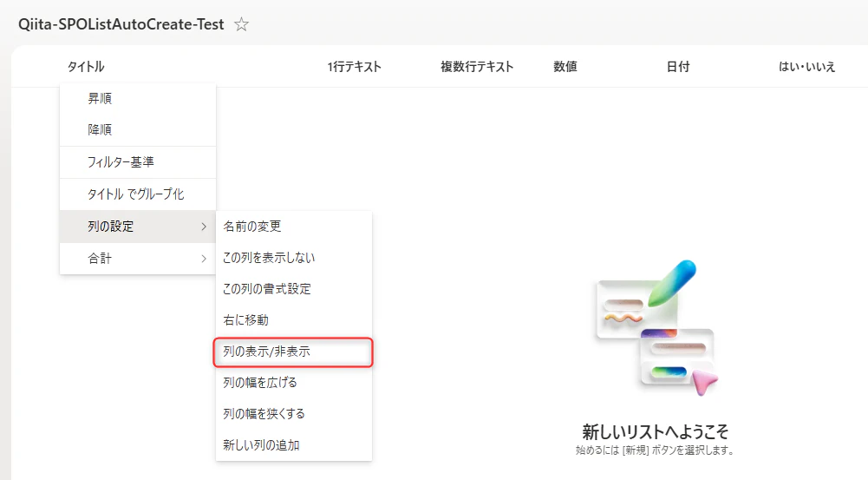Open この列の書式設定
This screenshot has height=480, width=868.
point(293,289)
